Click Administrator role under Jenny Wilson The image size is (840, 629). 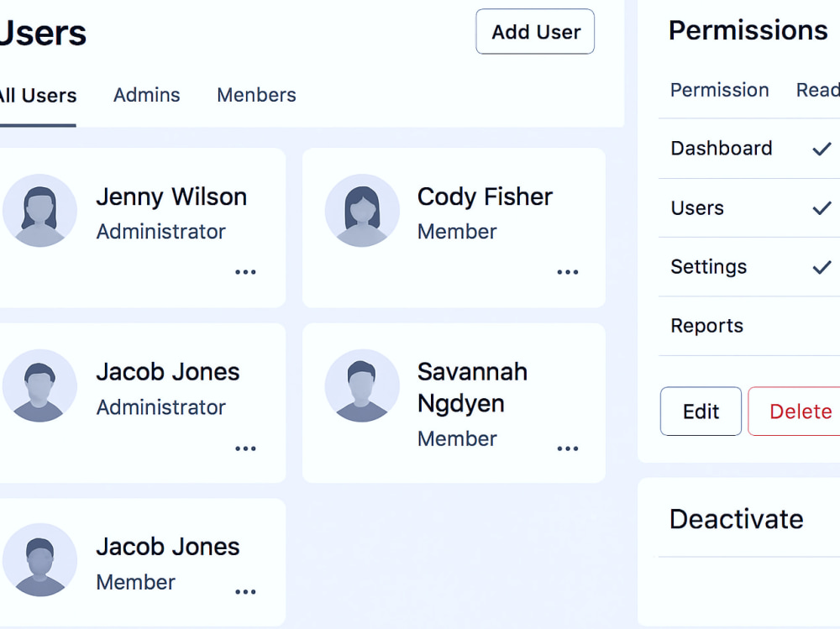160,232
